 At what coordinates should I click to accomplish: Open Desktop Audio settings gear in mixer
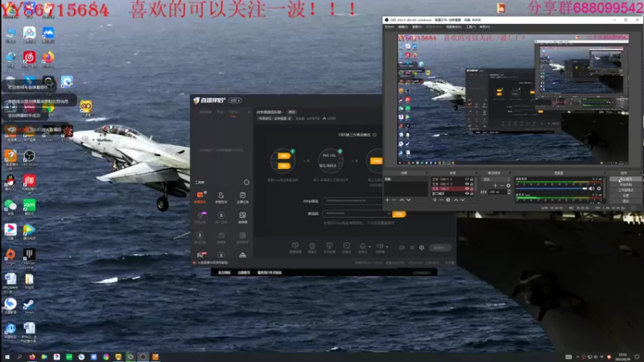click(x=599, y=188)
